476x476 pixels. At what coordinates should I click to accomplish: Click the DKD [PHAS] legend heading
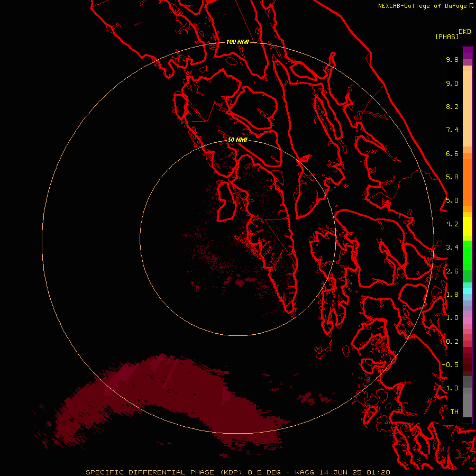point(453,34)
